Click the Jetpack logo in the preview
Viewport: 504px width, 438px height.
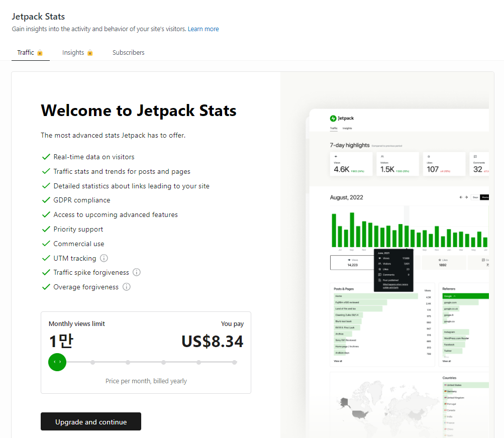pyautogui.click(x=342, y=118)
